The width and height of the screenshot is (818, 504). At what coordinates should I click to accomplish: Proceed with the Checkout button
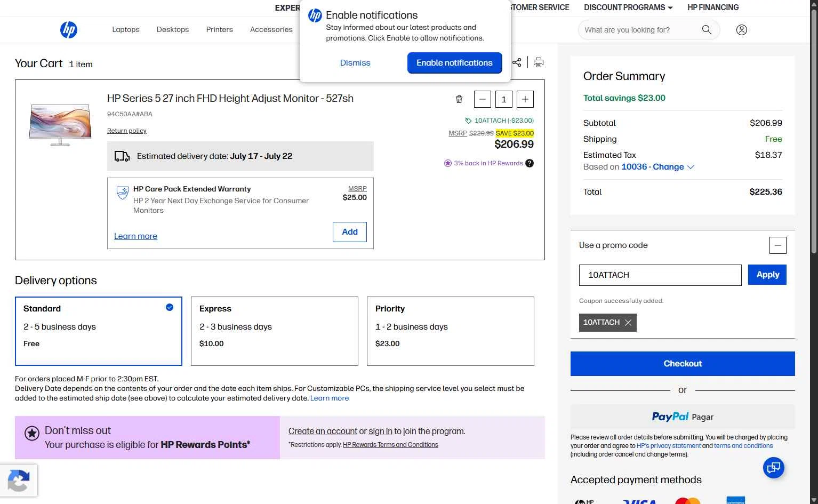pos(683,364)
